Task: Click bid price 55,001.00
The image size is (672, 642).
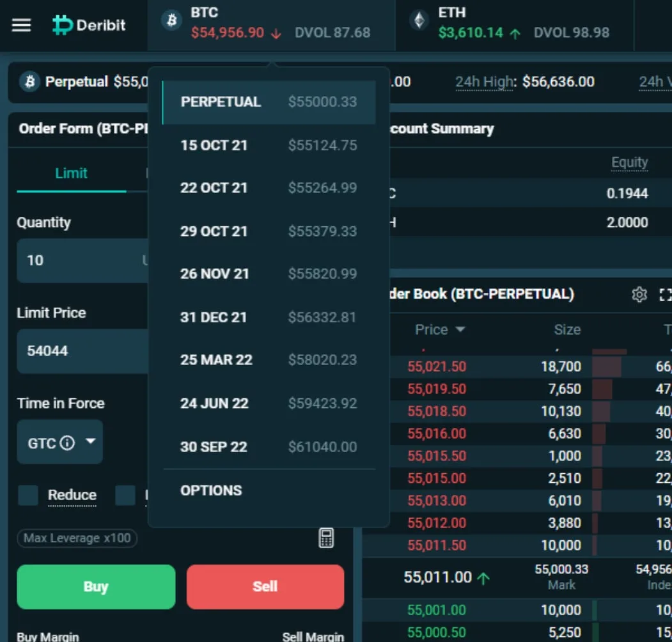Action: 437,610
